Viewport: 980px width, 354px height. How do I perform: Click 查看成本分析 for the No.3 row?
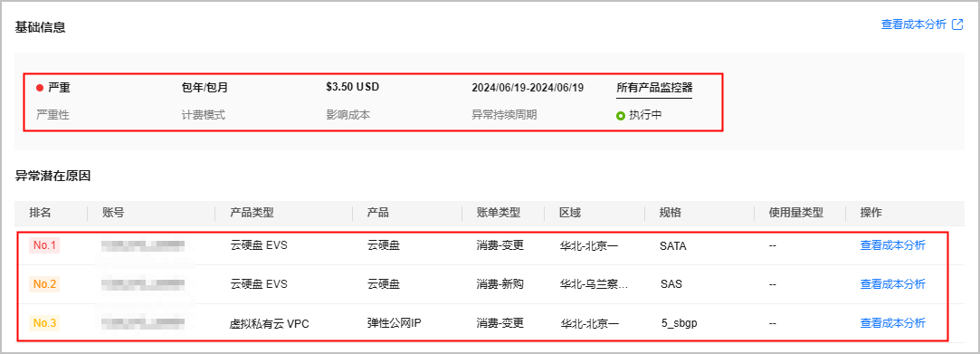[x=892, y=322]
